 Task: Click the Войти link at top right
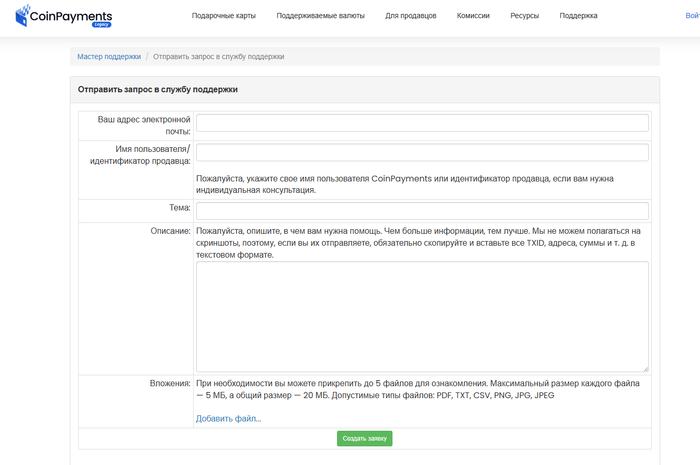point(692,16)
